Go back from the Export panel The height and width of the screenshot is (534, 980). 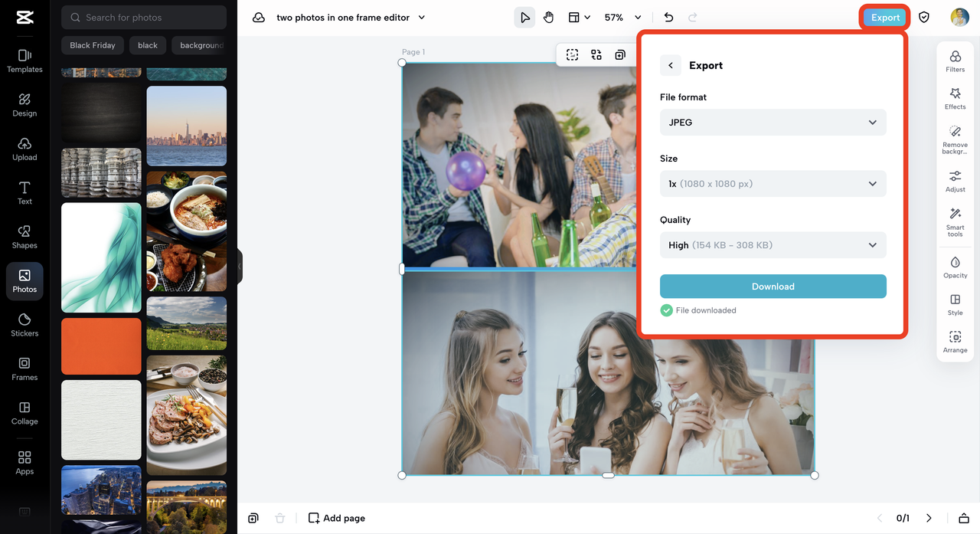point(671,65)
